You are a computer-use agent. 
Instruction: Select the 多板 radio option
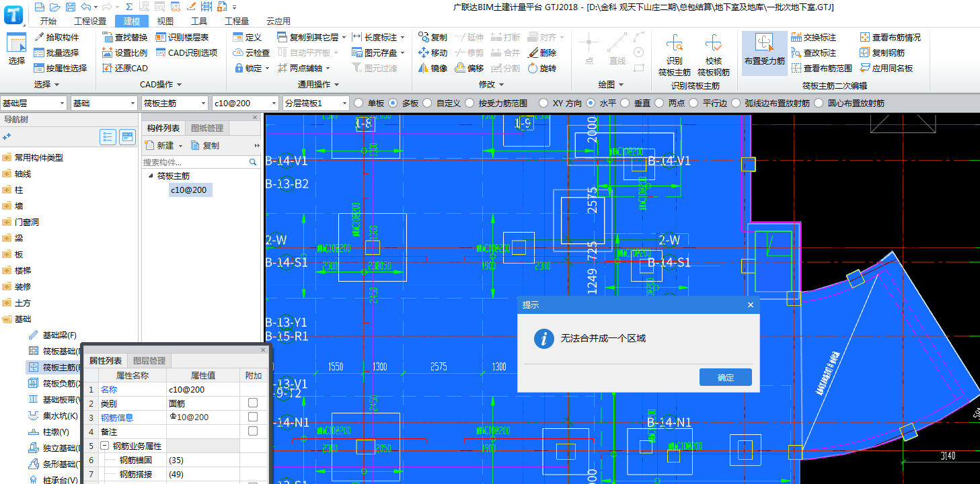click(393, 103)
